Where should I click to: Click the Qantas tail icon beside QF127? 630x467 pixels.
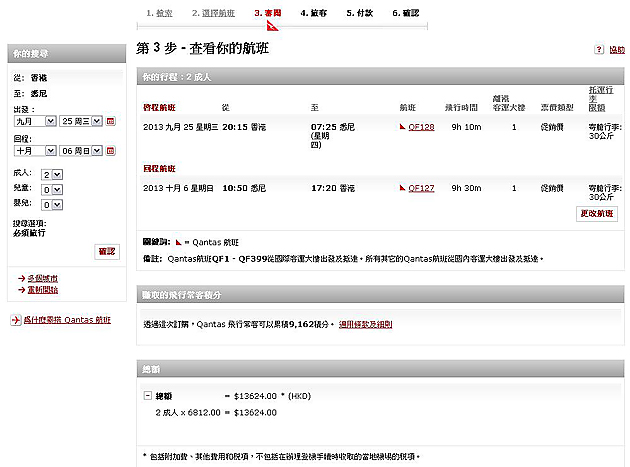pyautogui.click(x=402, y=187)
